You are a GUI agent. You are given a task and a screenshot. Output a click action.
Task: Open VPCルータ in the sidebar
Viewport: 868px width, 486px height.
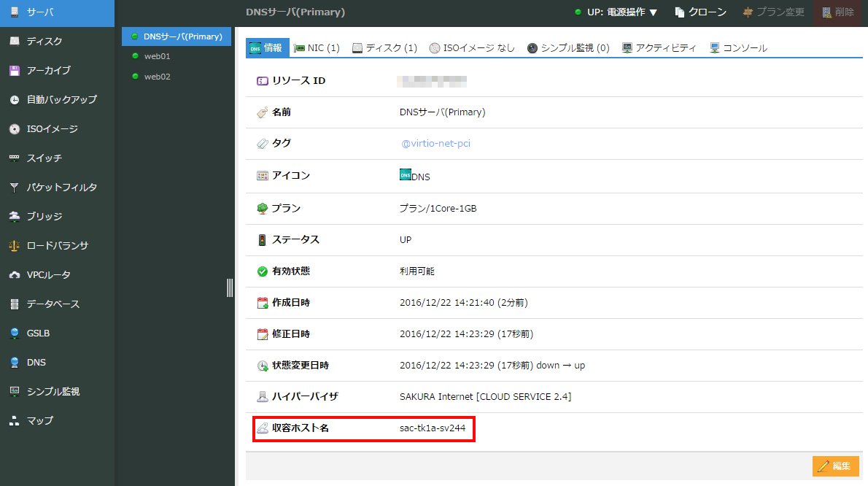point(48,275)
